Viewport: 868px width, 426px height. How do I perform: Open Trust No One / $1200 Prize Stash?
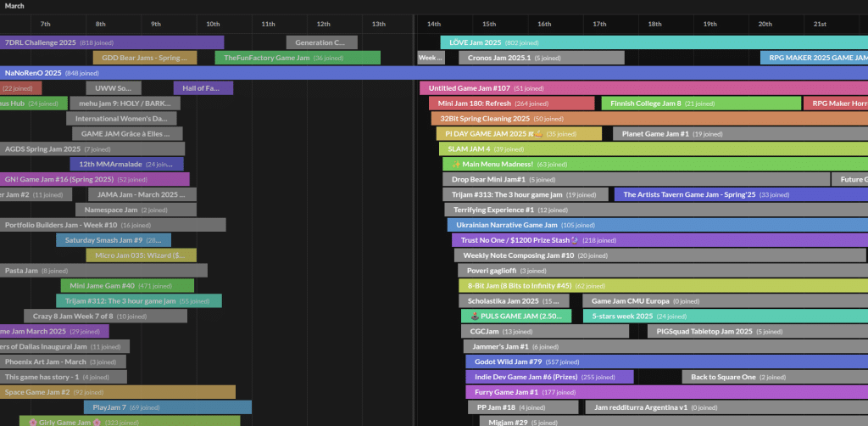659,240
